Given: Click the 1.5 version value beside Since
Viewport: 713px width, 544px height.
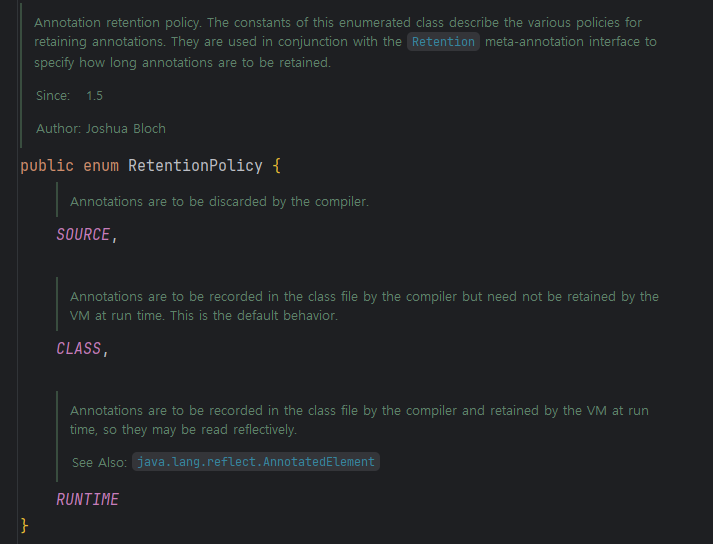Looking at the screenshot, I should coord(94,96).
